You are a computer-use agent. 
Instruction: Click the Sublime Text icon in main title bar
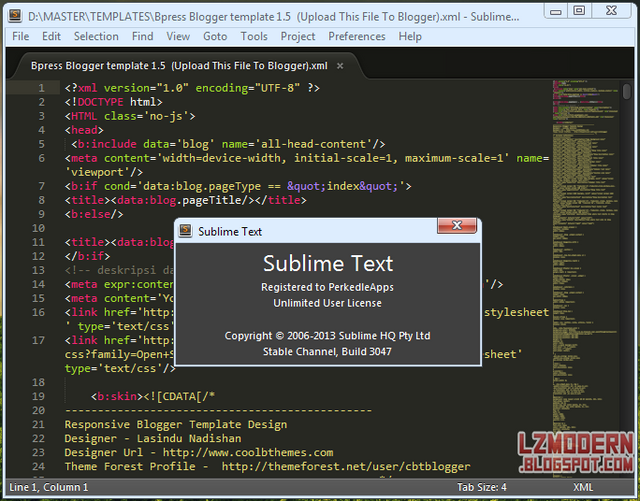16,16
